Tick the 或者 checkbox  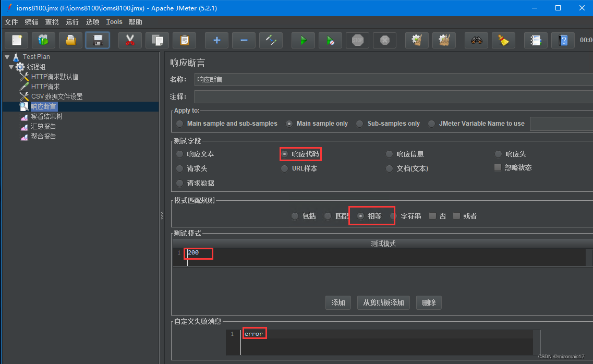[x=457, y=216]
